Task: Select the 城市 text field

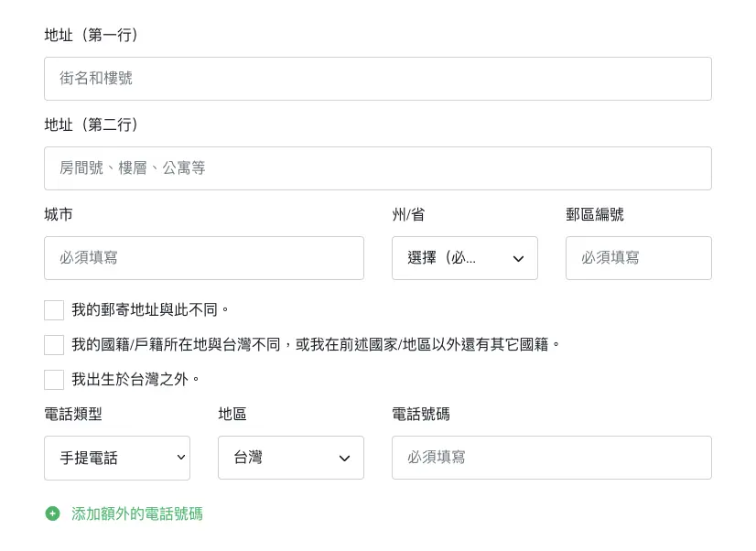Action: coord(203,258)
